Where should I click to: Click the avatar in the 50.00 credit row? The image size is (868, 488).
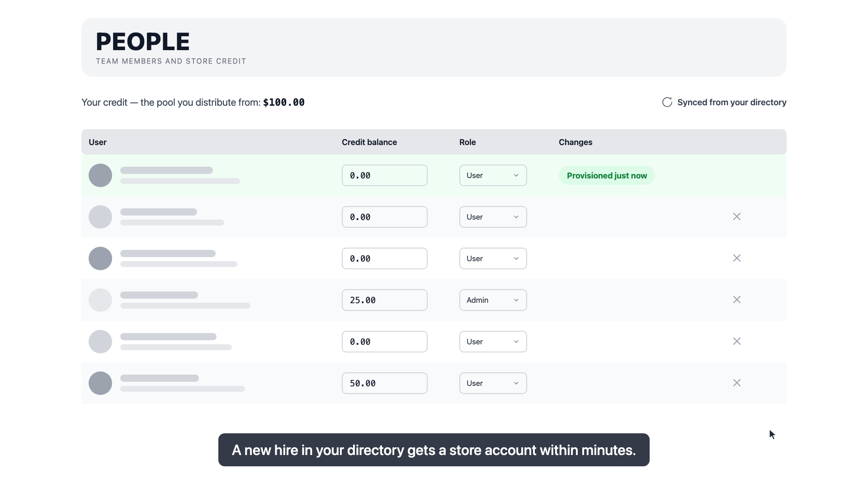click(x=100, y=383)
